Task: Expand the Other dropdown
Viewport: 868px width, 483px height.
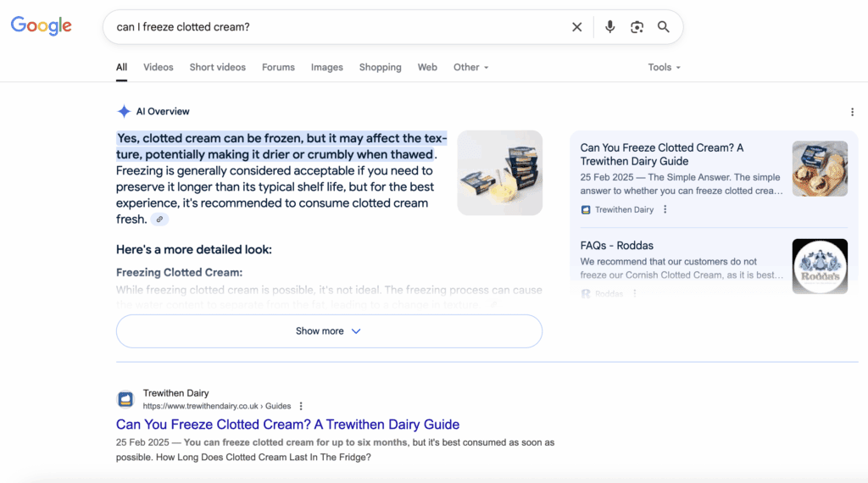Action: pos(470,68)
